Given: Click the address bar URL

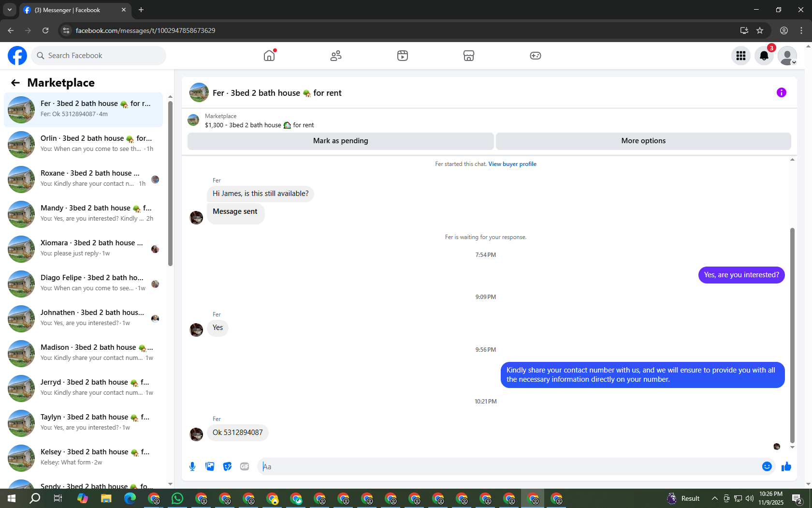Looking at the screenshot, I should tap(145, 30).
